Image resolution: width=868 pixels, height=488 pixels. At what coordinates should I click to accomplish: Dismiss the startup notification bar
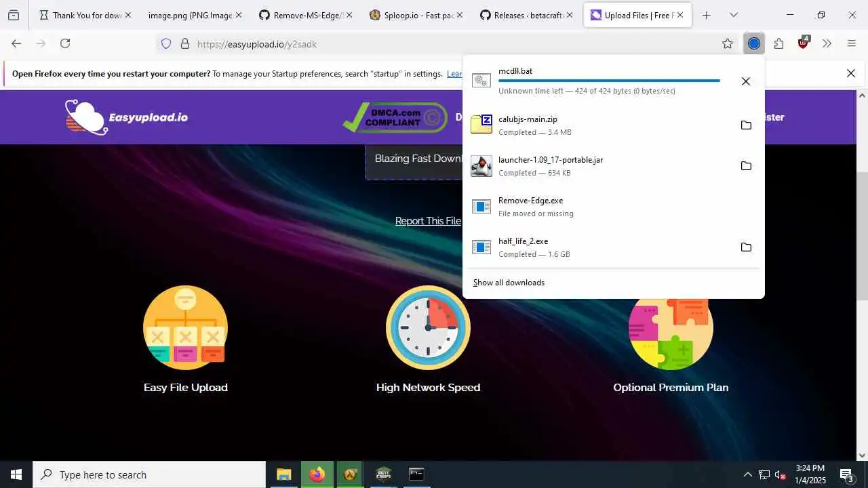pyautogui.click(x=850, y=73)
